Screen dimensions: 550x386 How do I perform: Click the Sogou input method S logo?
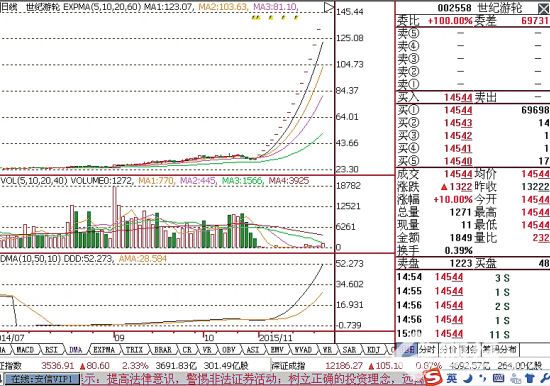433,378
